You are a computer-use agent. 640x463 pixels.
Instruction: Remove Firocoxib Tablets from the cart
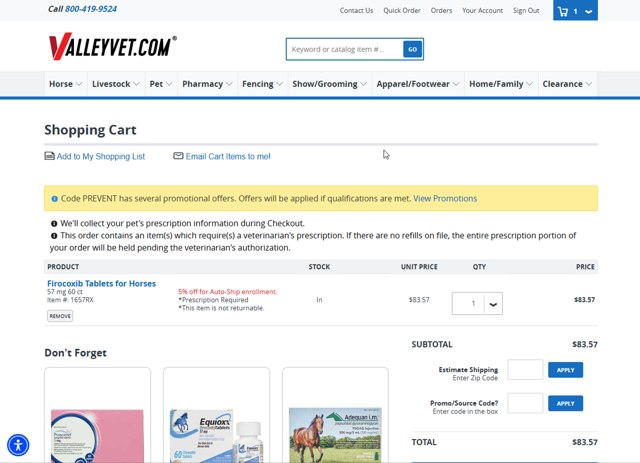(x=60, y=316)
